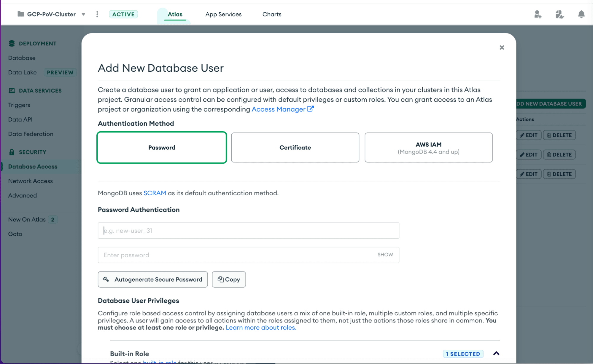Click the external link icon beside Access Manager
The image size is (593, 364).
[x=310, y=109]
